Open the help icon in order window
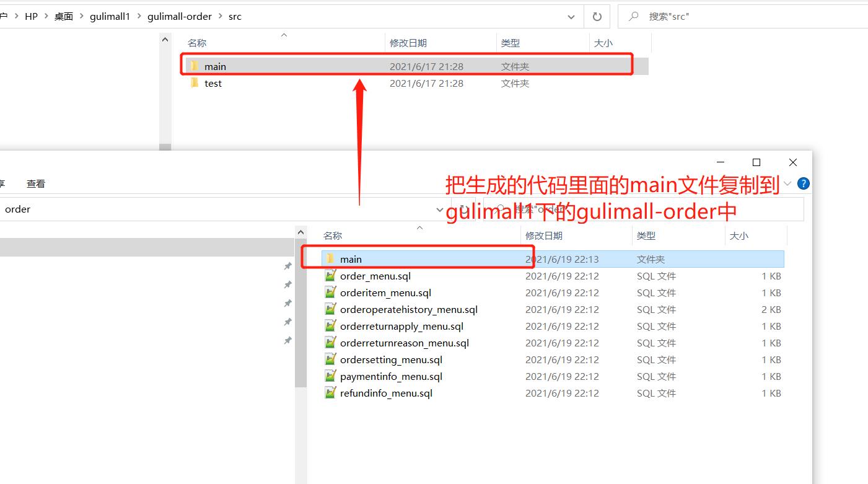Viewport: 868px width, 484px height. tap(803, 183)
